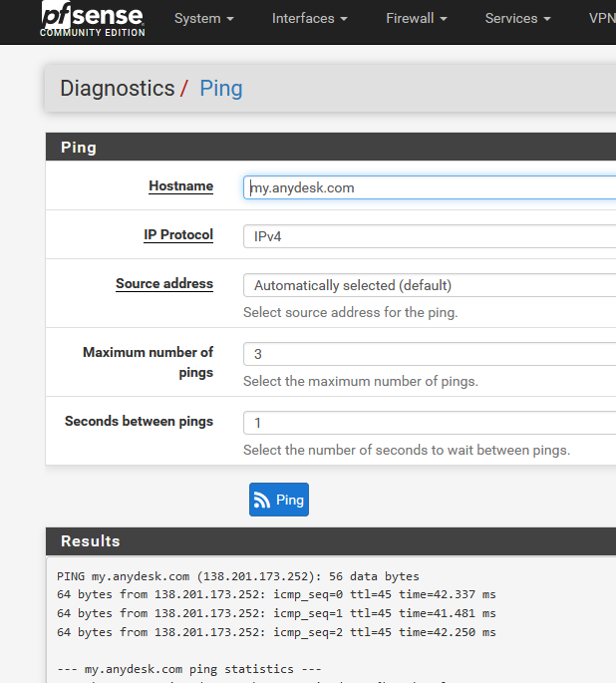Open the Maximum number of pings dropdown
This screenshot has width=616, height=683.
click(x=430, y=354)
